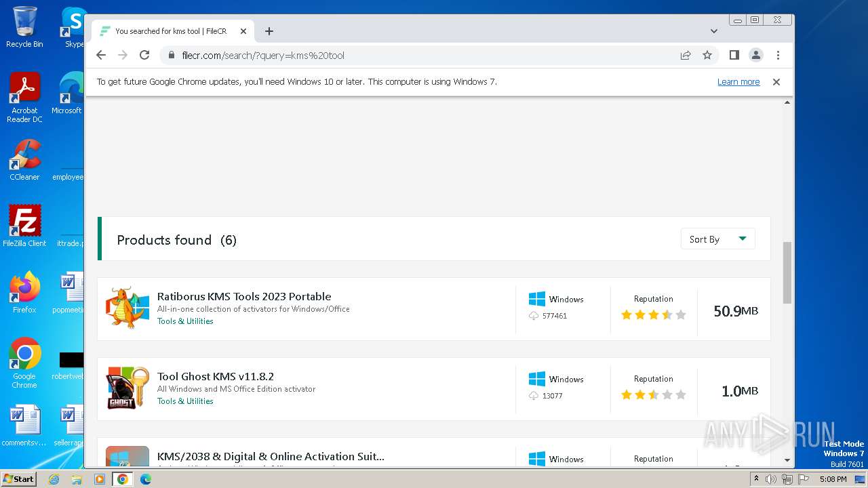
Task: Switch to Chrome in the taskbar
Action: point(123,479)
